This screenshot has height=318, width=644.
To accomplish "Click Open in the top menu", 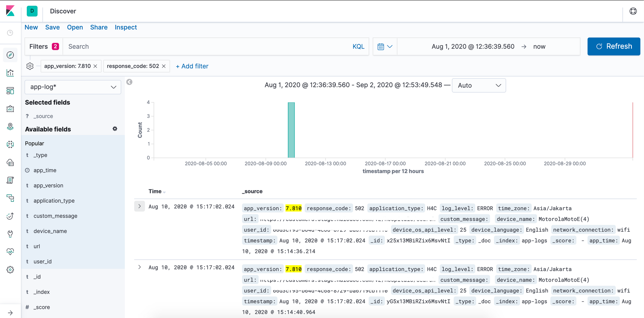I will click(x=75, y=27).
